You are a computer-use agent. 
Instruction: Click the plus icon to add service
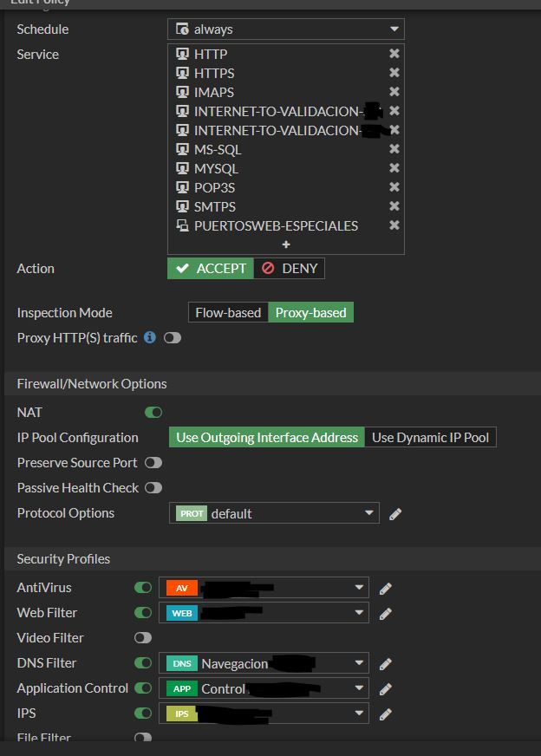[x=286, y=244]
